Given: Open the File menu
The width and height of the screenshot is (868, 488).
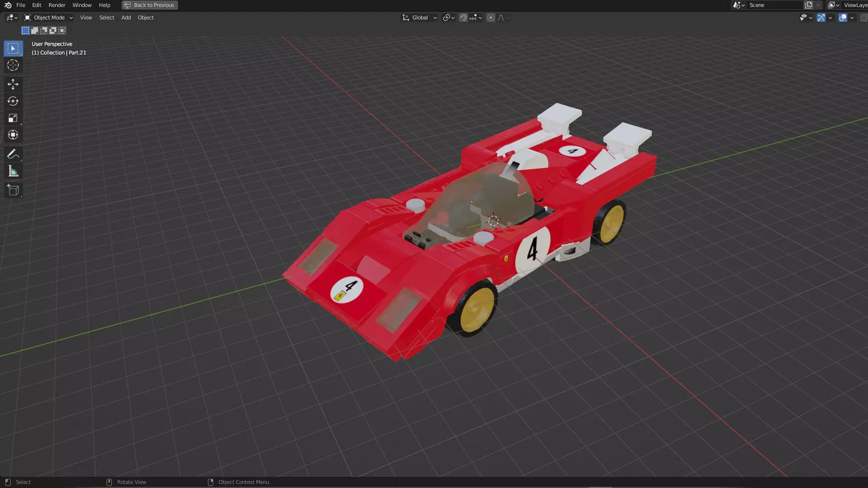Looking at the screenshot, I should tap(21, 5).
